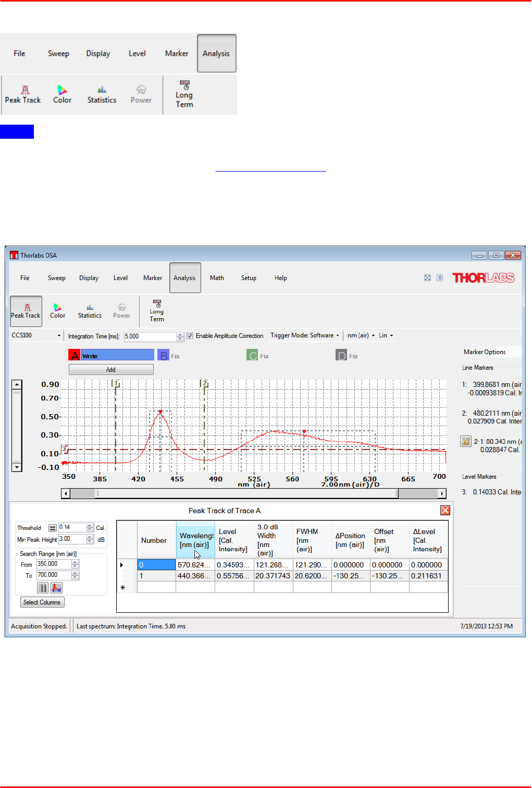Click the Peak Track icon in the top toolbar snippet
Image resolution: width=532 pixels, height=788 pixels.
23,94
